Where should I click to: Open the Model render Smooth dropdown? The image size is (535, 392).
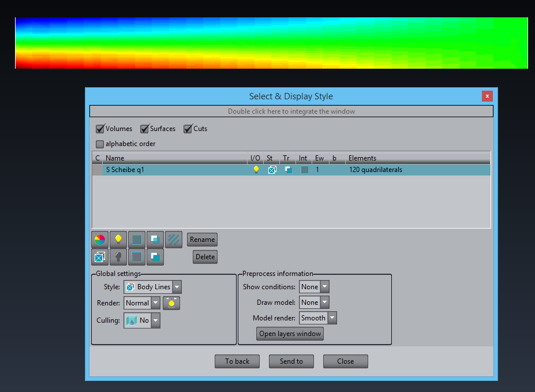(x=332, y=318)
